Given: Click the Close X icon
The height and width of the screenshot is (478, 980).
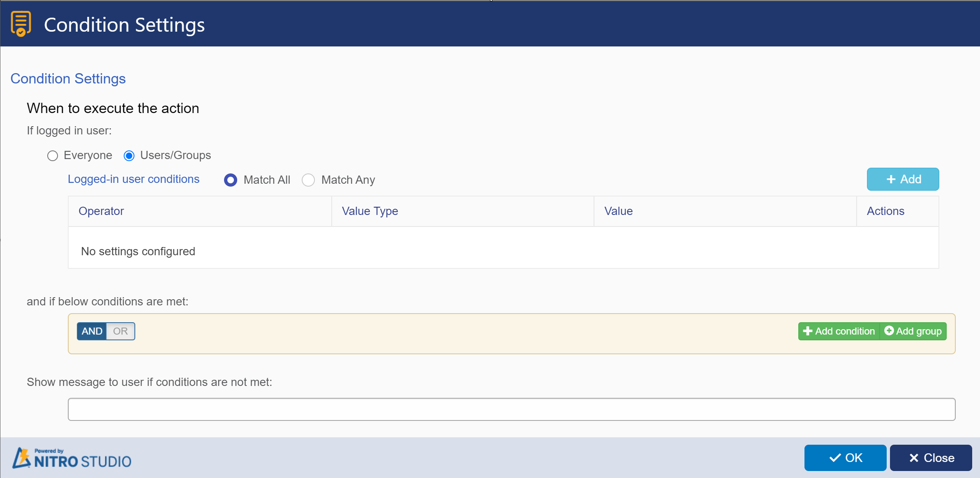Looking at the screenshot, I should point(914,457).
